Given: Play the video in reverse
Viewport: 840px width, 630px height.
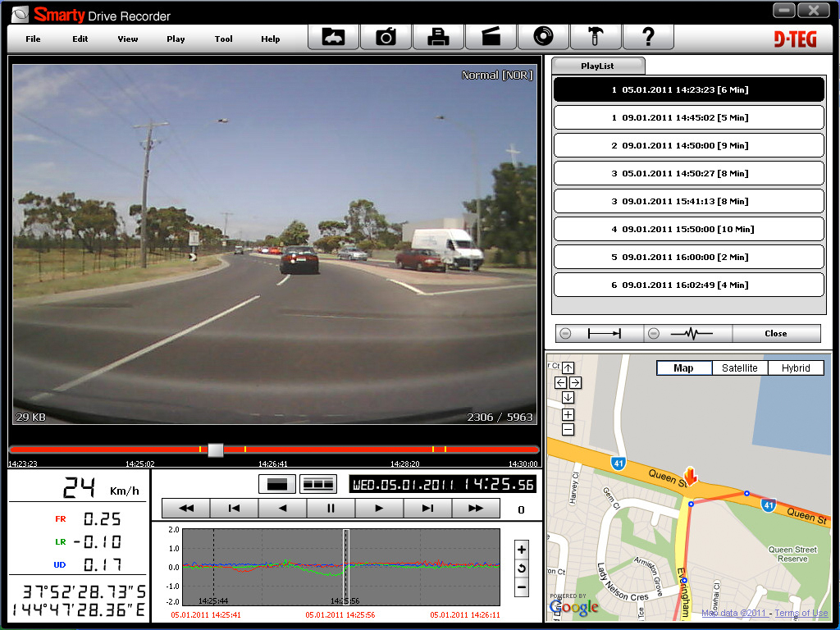Looking at the screenshot, I should click(282, 509).
